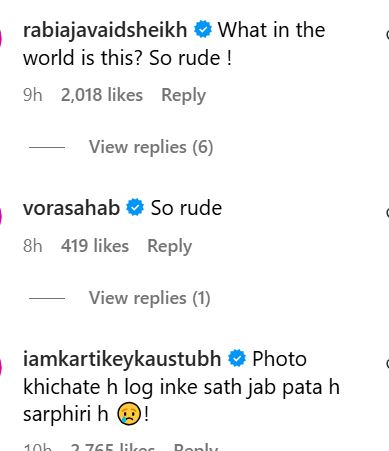Image resolution: width=389 pixels, height=451 pixels.
Task: Click verified badge next to rabiajavaidsheikh
Action: click(203, 29)
